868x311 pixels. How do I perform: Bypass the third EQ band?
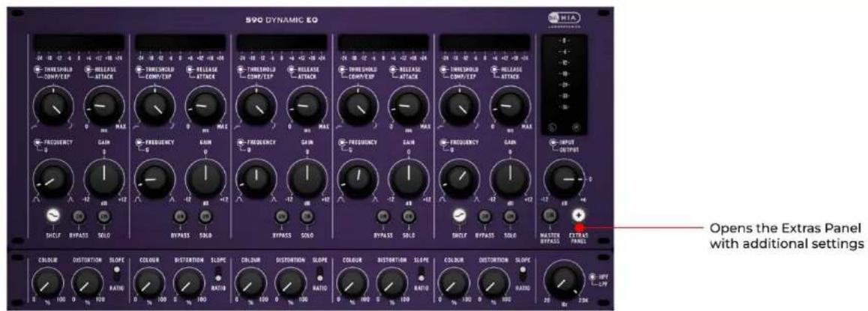(282, 217)
